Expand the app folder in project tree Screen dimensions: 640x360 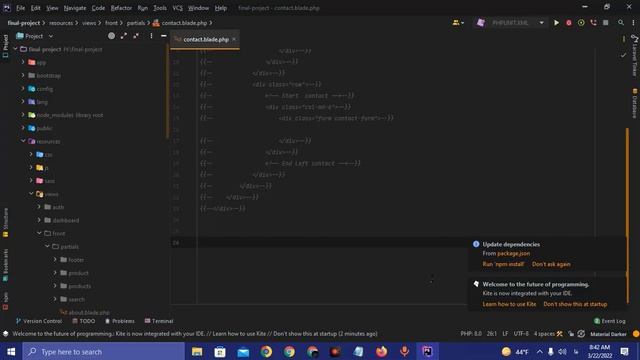(x=23, y=62)
